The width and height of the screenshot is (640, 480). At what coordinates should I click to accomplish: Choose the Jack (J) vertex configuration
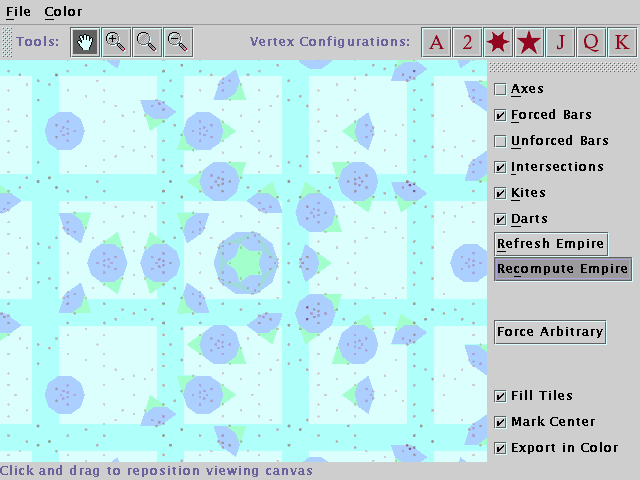(x=560, y=42)
